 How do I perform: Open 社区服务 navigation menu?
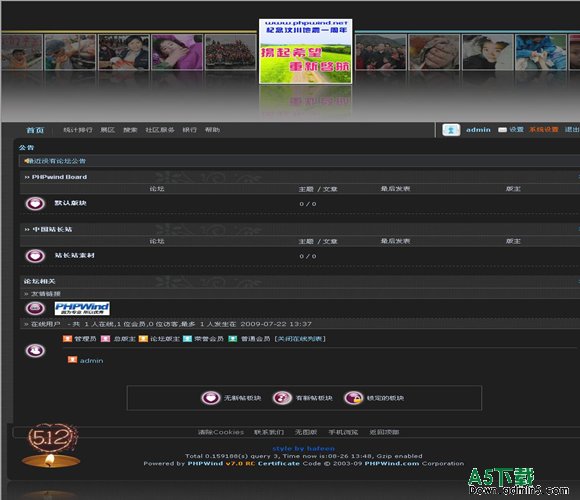pos(160,130)
